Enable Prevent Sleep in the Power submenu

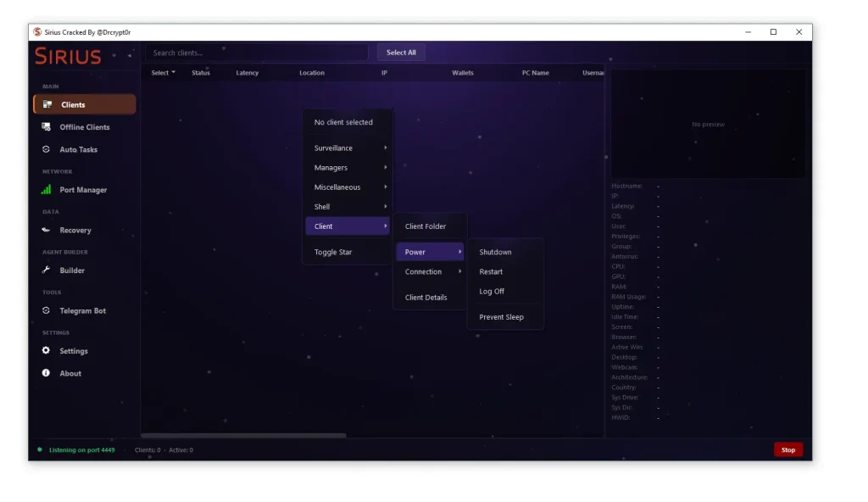coord(501,317)
